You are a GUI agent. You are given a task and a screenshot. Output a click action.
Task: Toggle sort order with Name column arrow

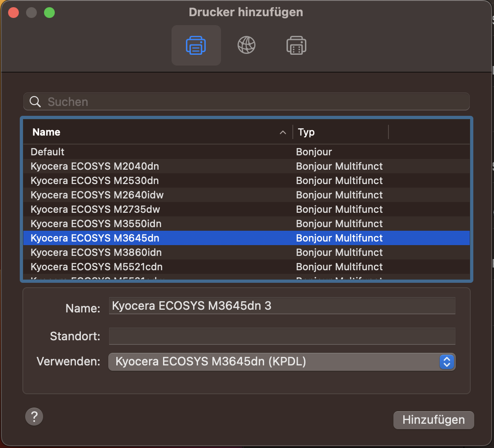[x=283, y=132]
